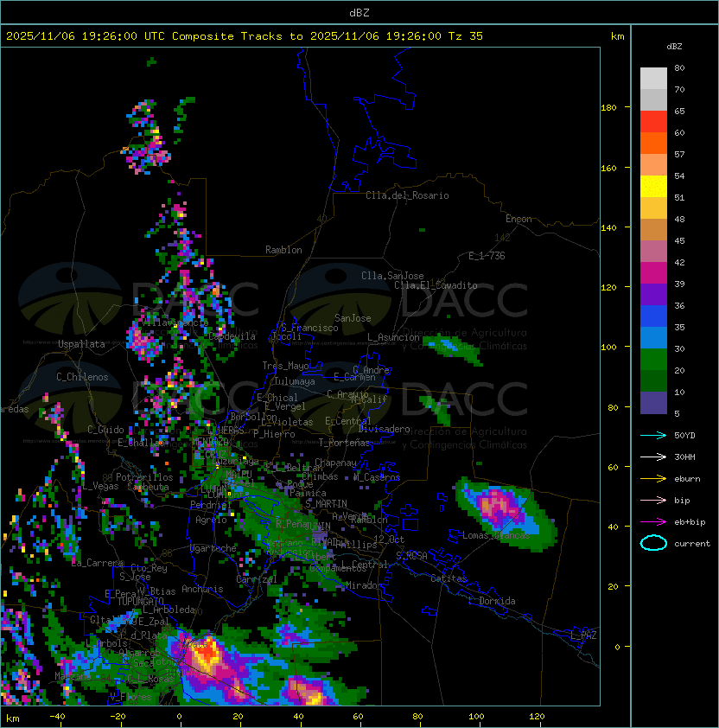
Task: Click the L_PAZ map label
Action: (583, 635)
